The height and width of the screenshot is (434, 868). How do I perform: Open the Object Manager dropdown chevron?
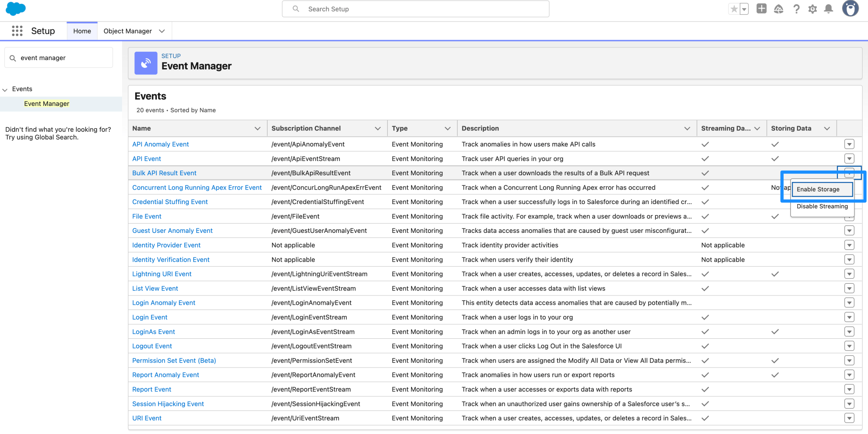click(161, 30)
